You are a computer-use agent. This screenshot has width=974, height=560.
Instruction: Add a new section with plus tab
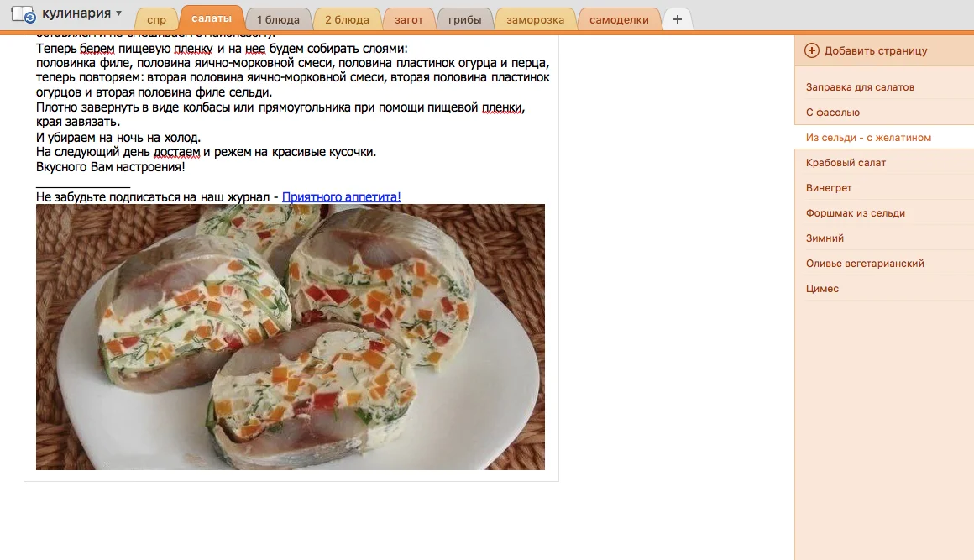point(677,19)
